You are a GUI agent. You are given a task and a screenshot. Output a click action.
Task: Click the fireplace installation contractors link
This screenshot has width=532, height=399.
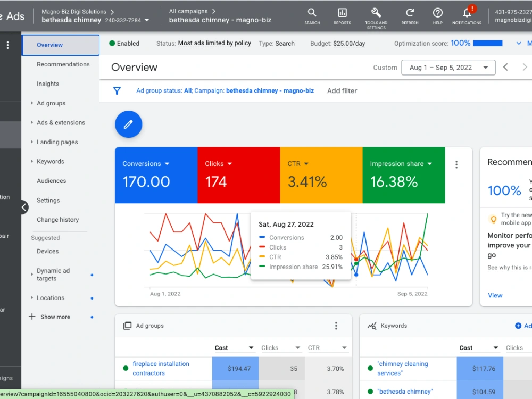coord(161,369)
